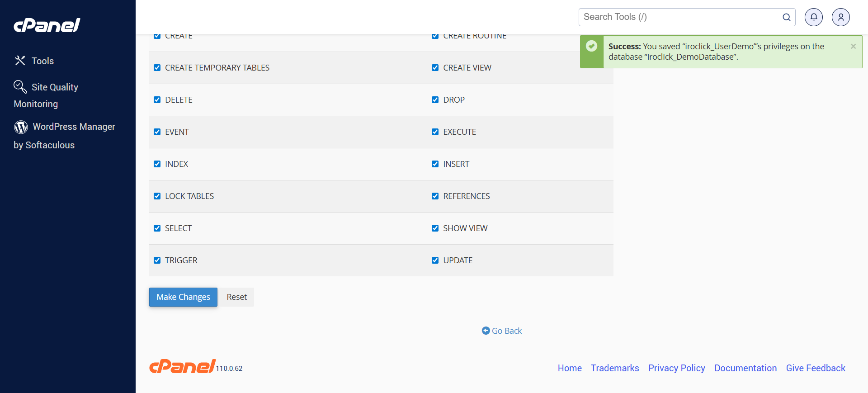
Task: Disable the CREATE TEMPORARY TABLES checkbox
Action: coord(157,68)
